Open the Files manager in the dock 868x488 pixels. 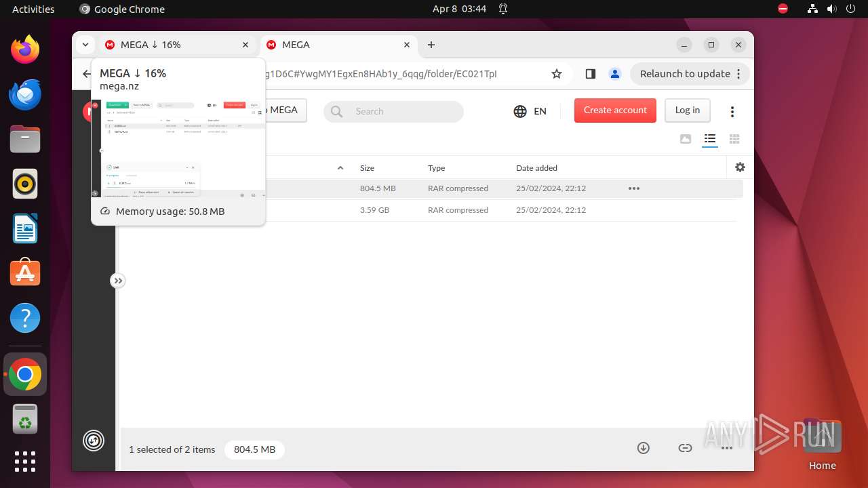(x=25, y=139)
